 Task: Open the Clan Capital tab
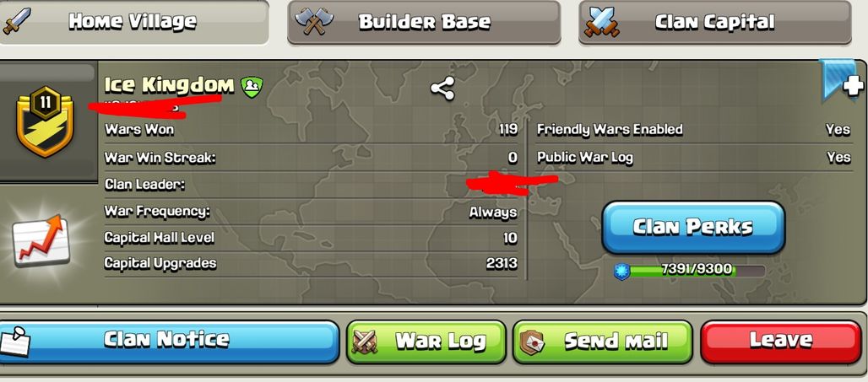[714, 22]
